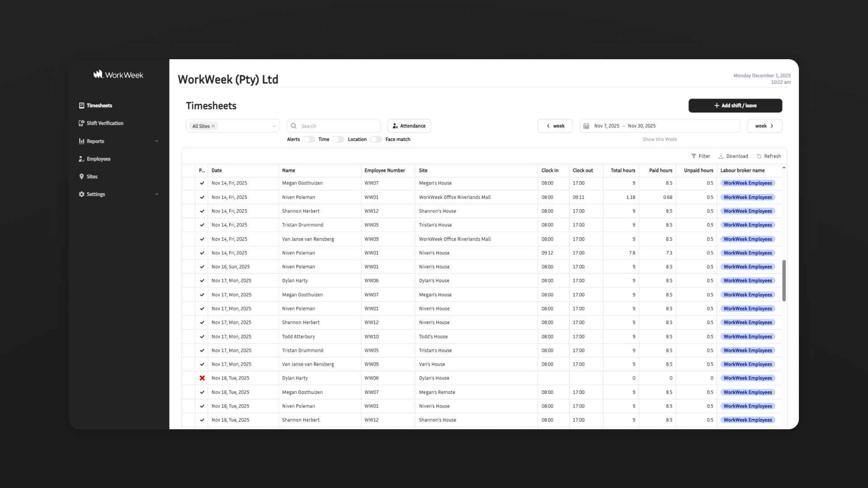
Task: Open the All Sites dropdown arrow
Action: click(x=274, y=126)
